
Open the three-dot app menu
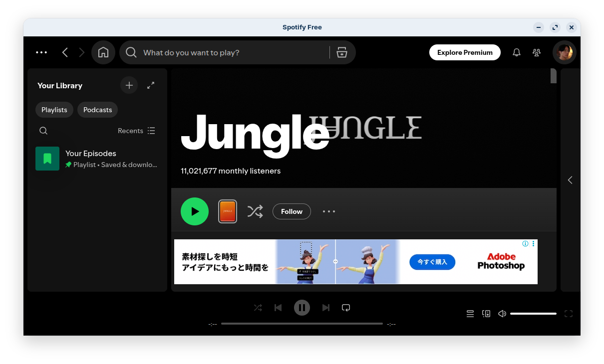point(41,52)
